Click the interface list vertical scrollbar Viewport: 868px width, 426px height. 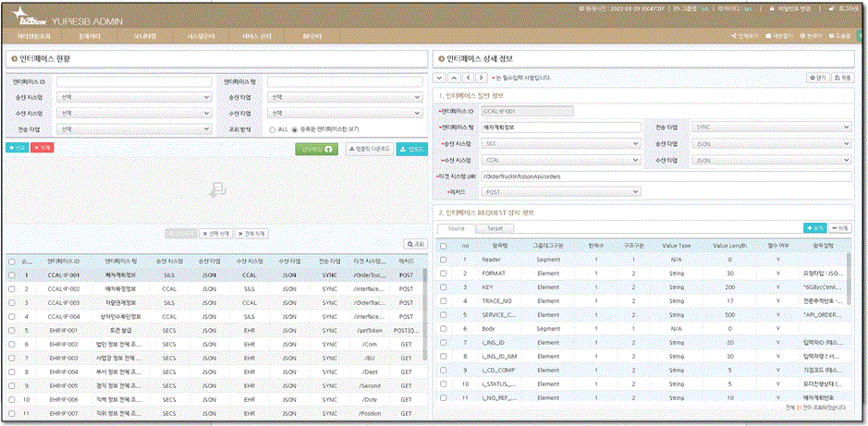tap(424, 315)
